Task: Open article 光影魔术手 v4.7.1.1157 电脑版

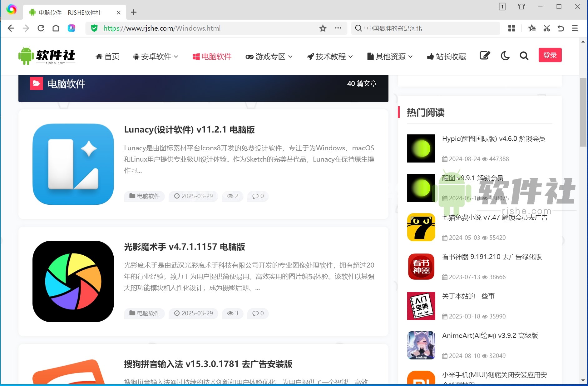Action: coord(184,247)
